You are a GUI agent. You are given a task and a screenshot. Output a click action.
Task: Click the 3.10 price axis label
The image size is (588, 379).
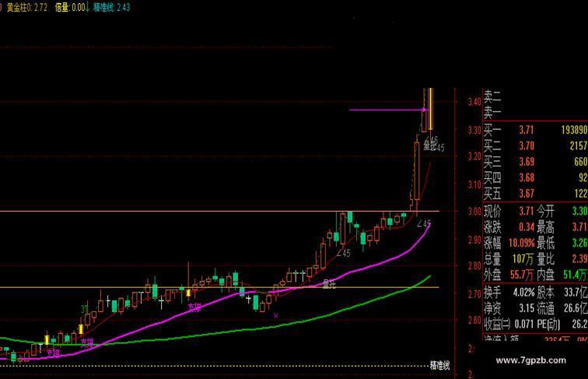pyautogui.click(x=474, y=184)
